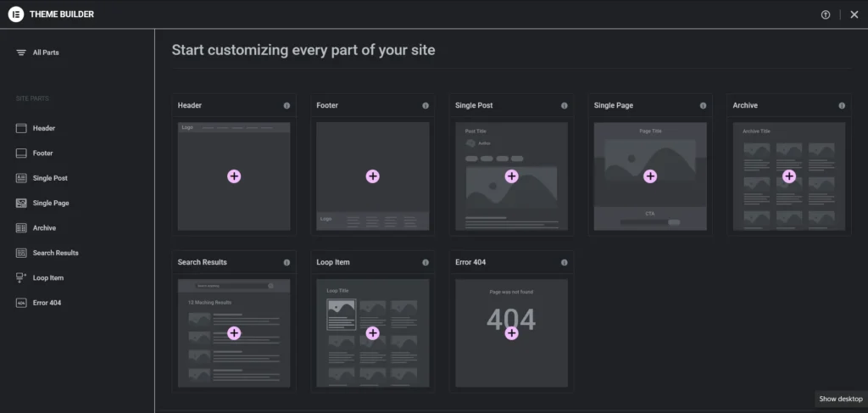Show info for the Single Post card

coord(564,106)
